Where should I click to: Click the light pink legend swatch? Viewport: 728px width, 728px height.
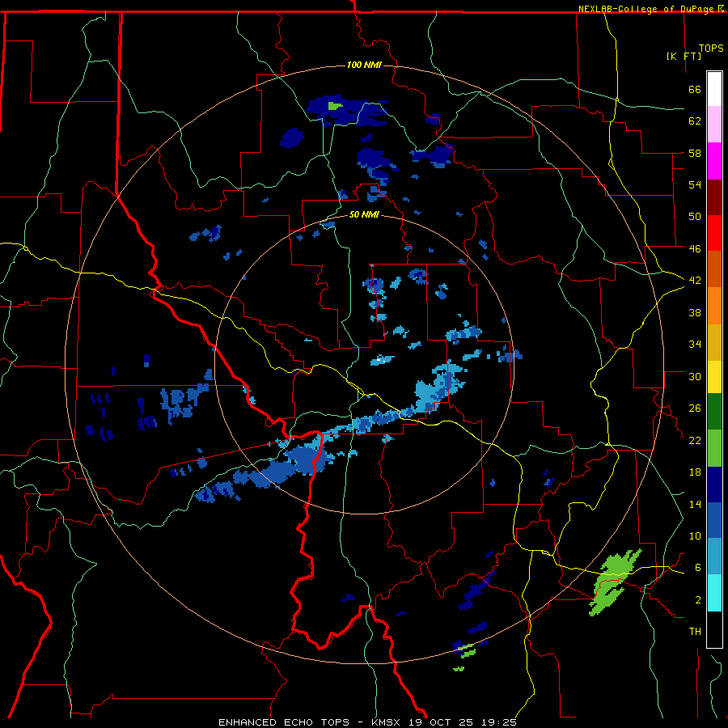714,124
